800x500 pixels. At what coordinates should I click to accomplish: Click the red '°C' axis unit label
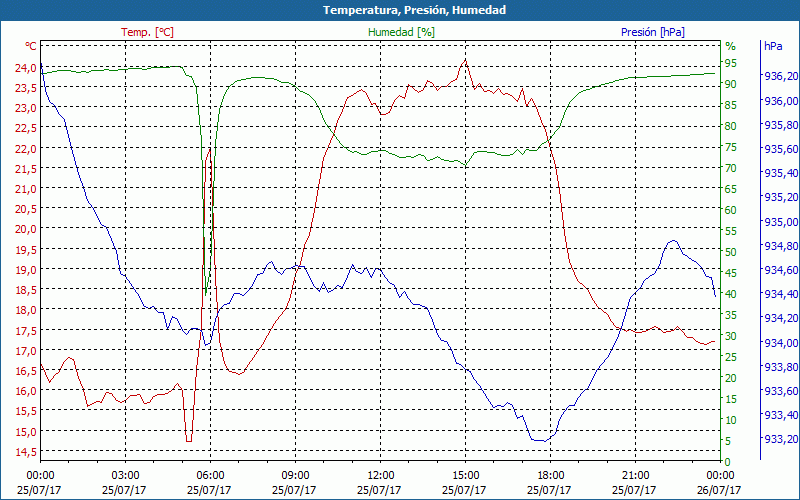[31, 46]
